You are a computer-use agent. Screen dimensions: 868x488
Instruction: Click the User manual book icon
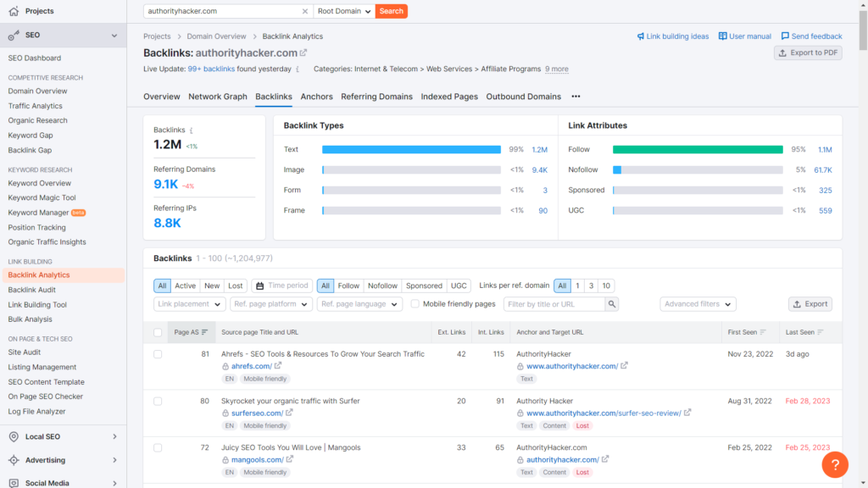[x=722, y=36]
